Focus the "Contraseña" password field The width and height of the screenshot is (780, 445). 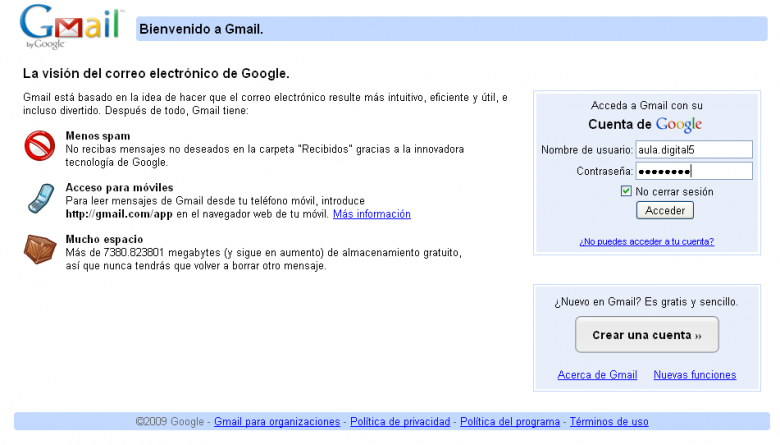694,171
